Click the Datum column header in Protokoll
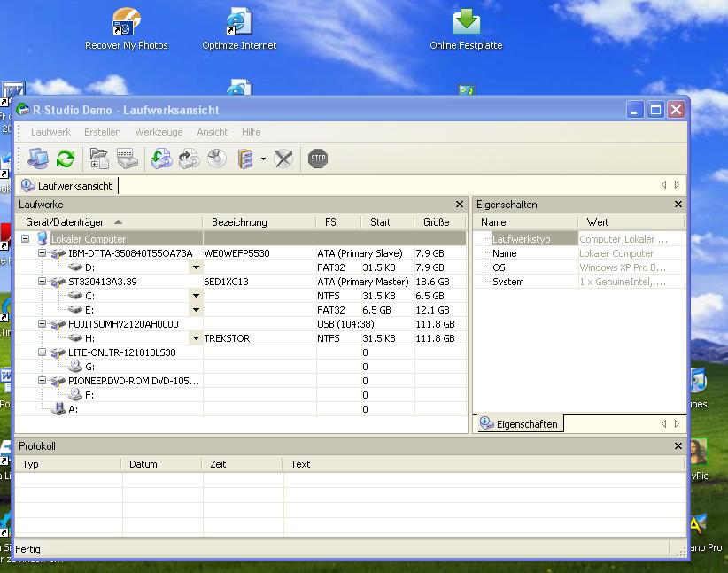 tap(161, 464)
